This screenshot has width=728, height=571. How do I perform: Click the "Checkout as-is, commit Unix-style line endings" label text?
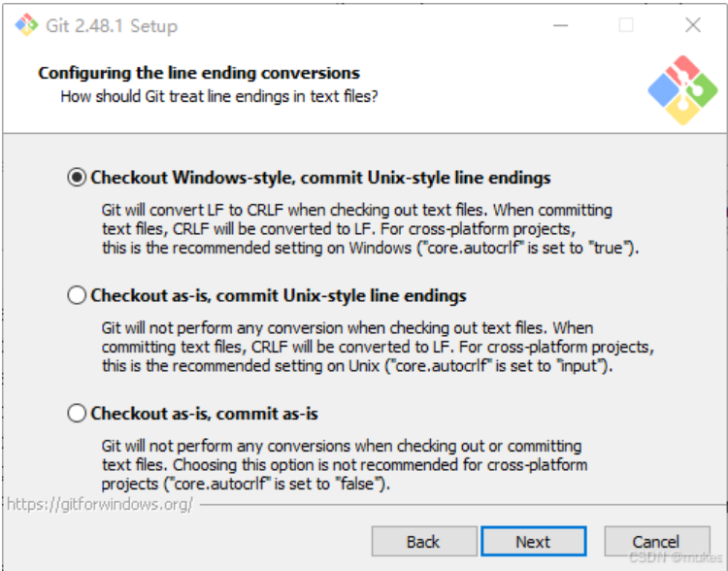(x=279, y=295)
